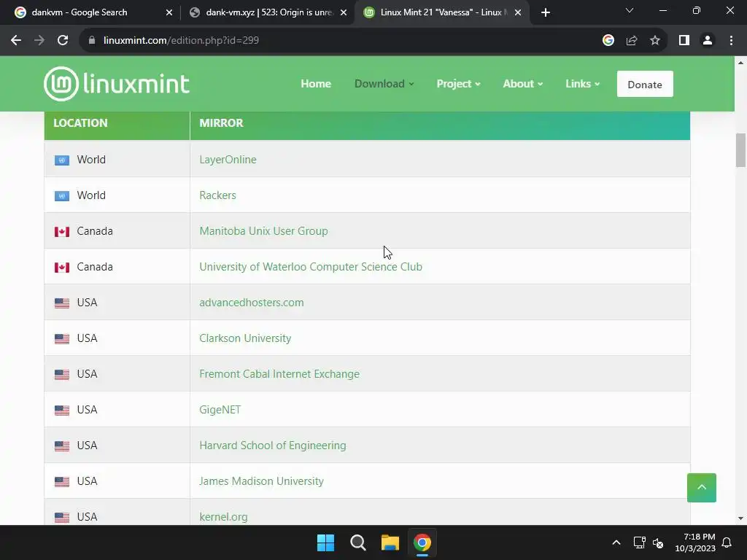The height and width of the screenshot is (560, 747).
Task: Click the scrollbar down arrow
Action: (x=740, y=518)
